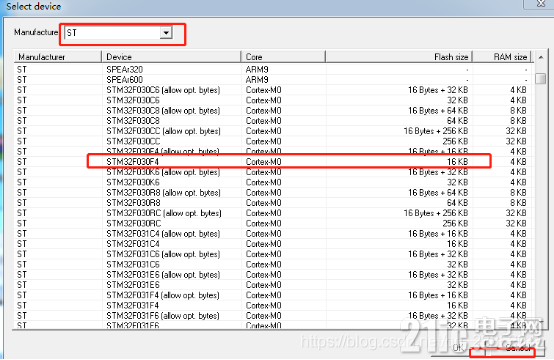Click the scrollbar up arrow
Screen dimensions: 554x360
click(541, 57)
